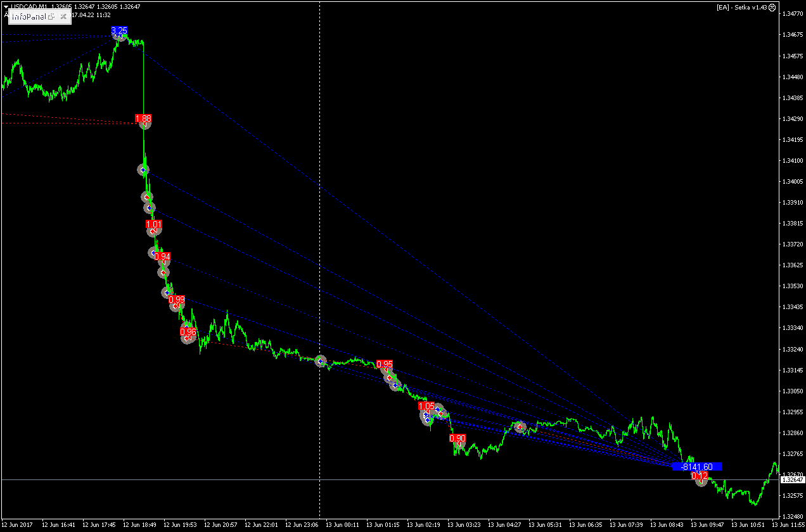Click the '12 Jun 18:49' time axis label
The image size is (806, 532).
(140, 525)
